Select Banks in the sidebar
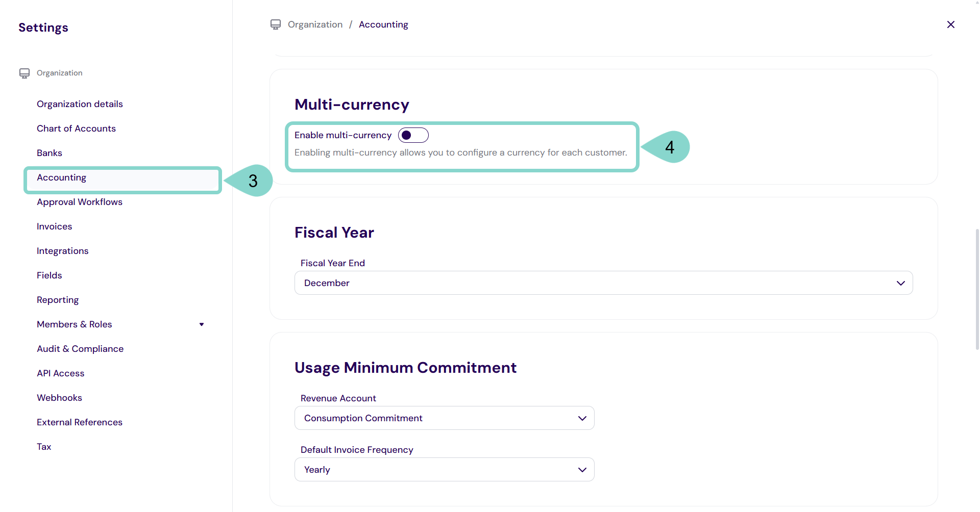This screenshot has width=980, height=512. pyautogui.click(x=50, y=153)
